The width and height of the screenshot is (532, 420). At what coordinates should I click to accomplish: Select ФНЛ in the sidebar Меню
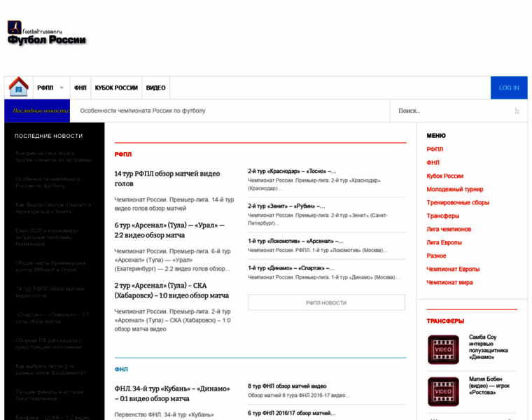coord(433,162)
